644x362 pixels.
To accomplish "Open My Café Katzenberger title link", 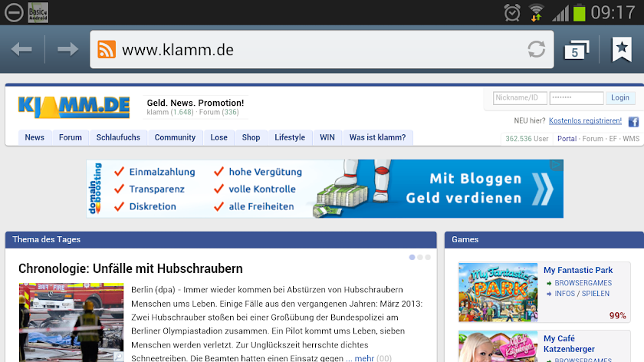I will pyautogui.click(x=569, y=344).
